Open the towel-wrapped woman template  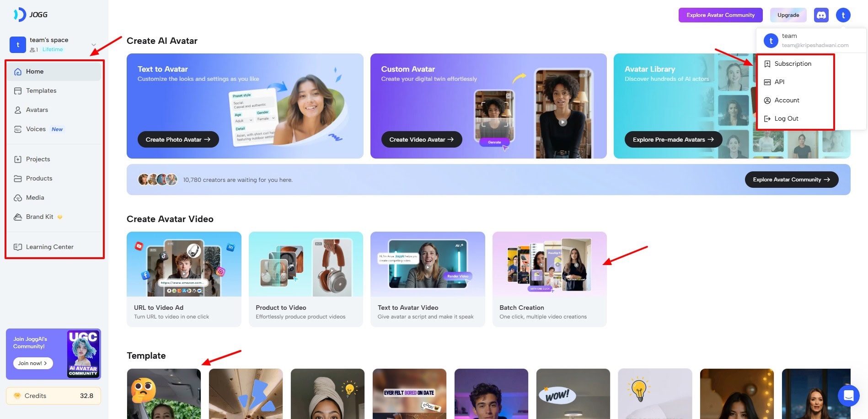(x=327, y=394)
